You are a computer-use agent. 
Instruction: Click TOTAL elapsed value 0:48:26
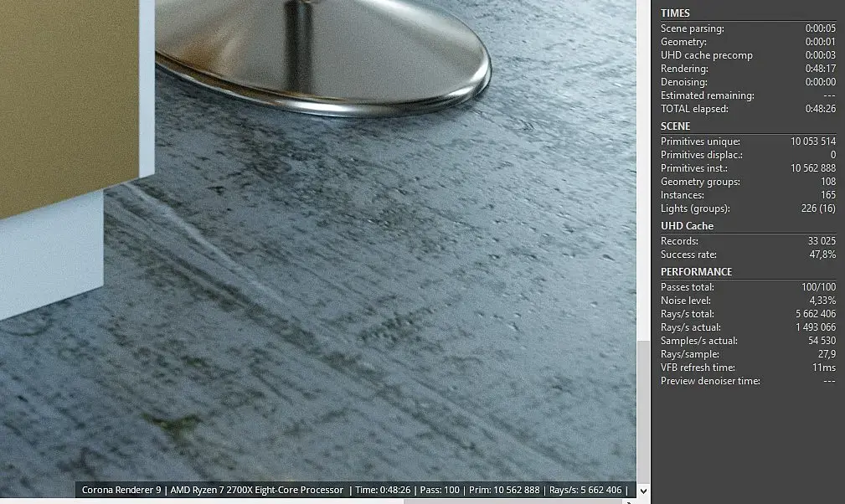820,109
